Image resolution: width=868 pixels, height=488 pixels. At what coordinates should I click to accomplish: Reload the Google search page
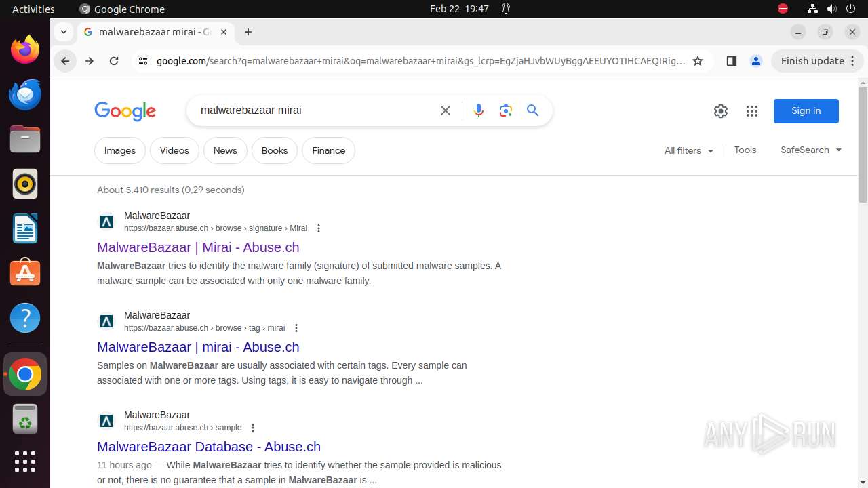coord(114,61)
